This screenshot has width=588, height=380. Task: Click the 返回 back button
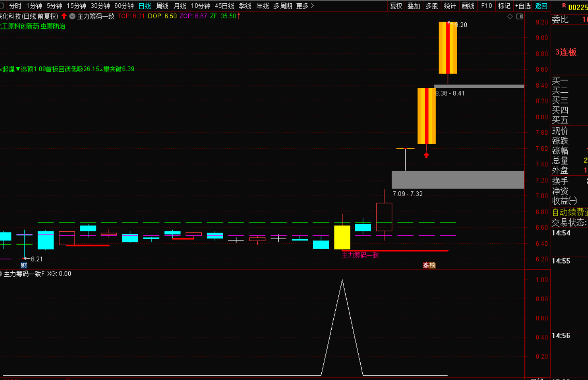(541, 6)
